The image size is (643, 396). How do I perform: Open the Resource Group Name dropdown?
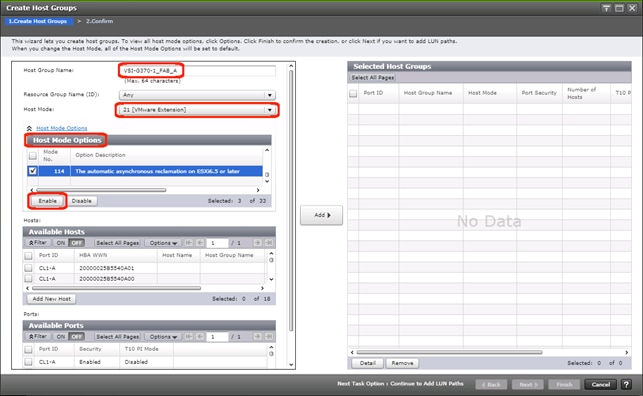tap(197, 95)
